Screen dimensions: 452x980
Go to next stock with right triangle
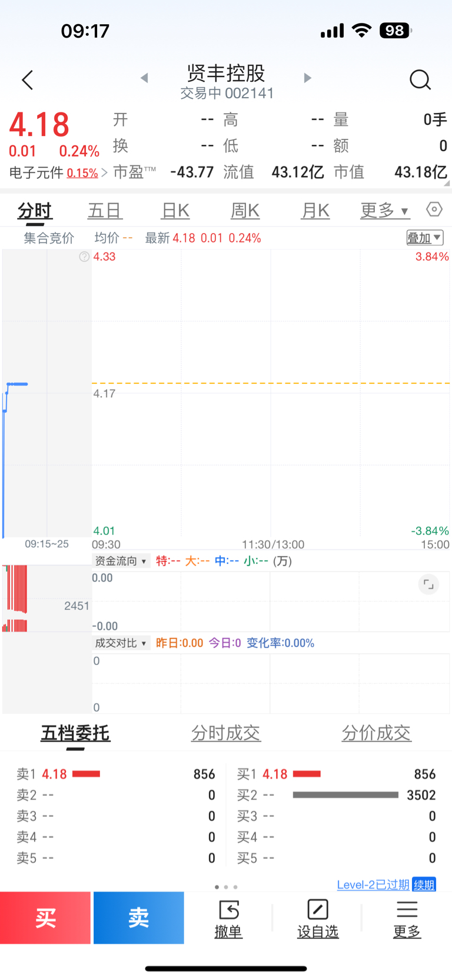(x=307, y=78)
